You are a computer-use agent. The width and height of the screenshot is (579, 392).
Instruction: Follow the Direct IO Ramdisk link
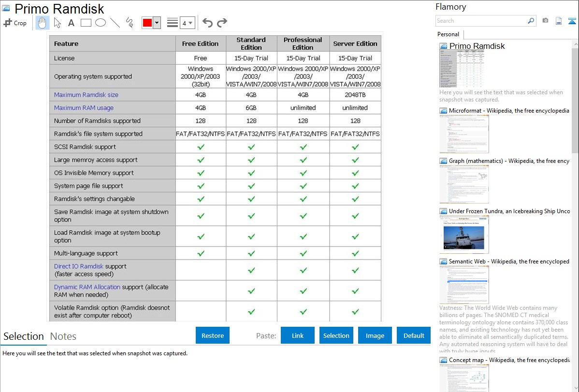pyautogui.click(x=79, y=266)
